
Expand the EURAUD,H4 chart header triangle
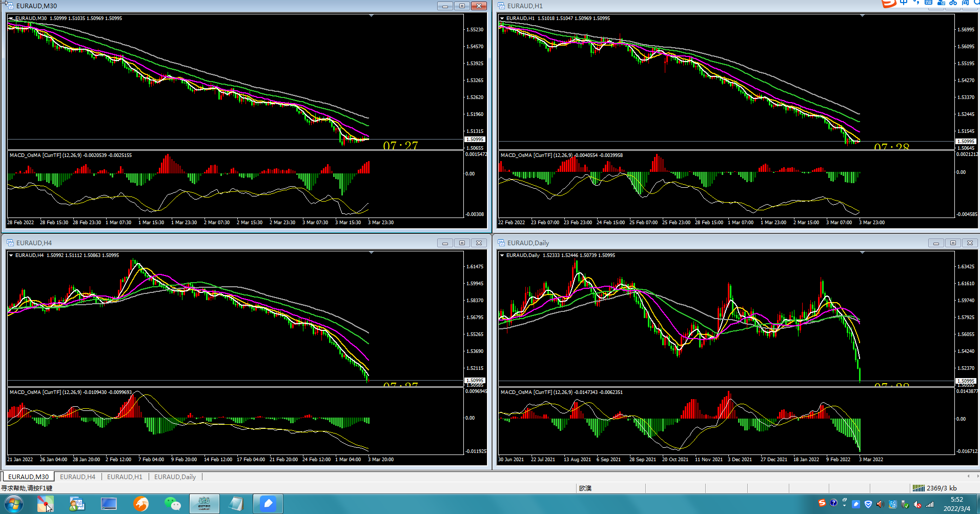coord(11,255)
